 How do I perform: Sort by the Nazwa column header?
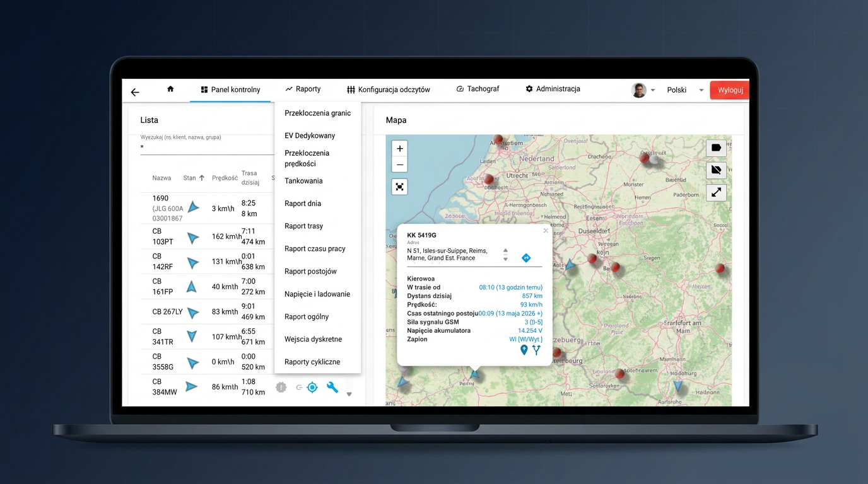click(161, 178)
